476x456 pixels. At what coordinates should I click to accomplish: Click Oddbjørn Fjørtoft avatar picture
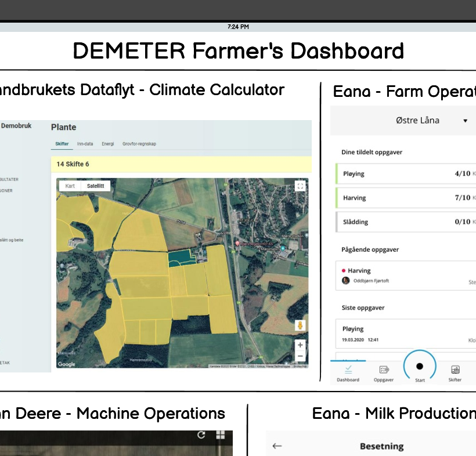click(x=345, y=281)
